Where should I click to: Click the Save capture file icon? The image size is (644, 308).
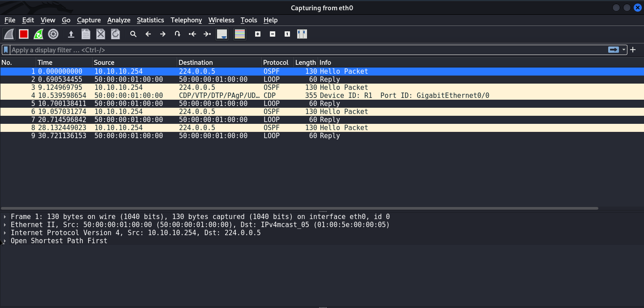(x=86, y=34)
